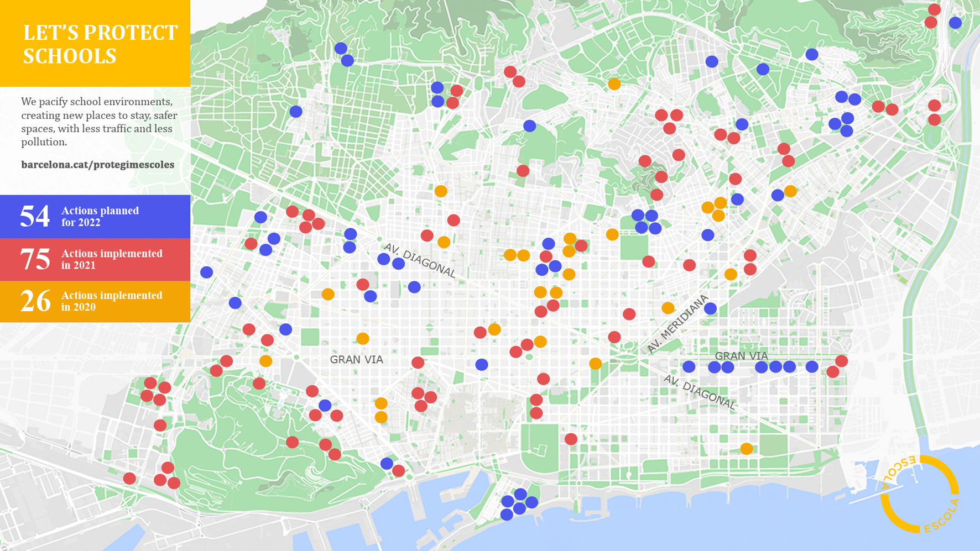This screenshot has width=980, height=551.
Task: Click the 'We pacify school environments' description text
Action: coord(99,122)
